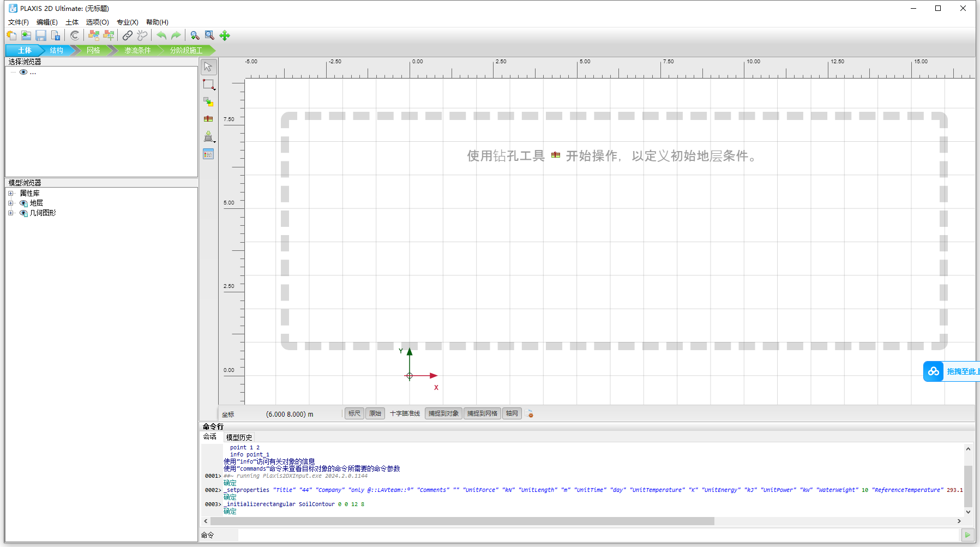Expand the 属性库 tree node
The height and width of the screenshot is (547, 980).
(x=11, y=193)
